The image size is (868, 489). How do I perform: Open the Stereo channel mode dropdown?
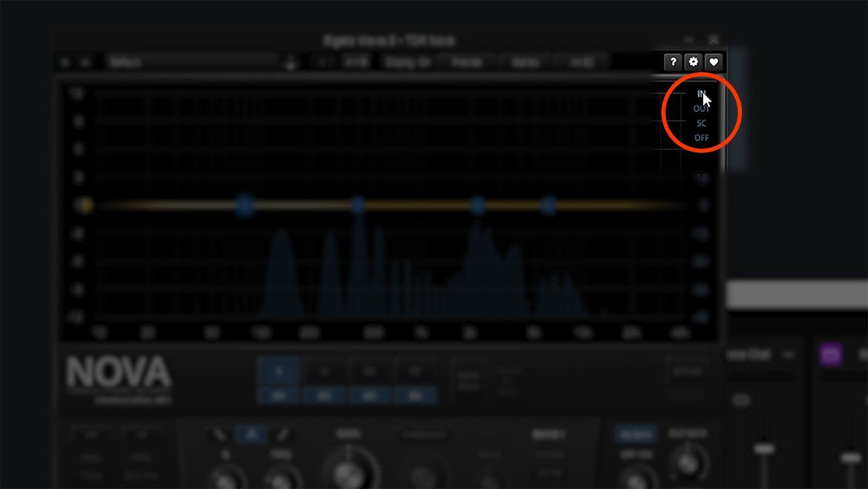point(525,62)
